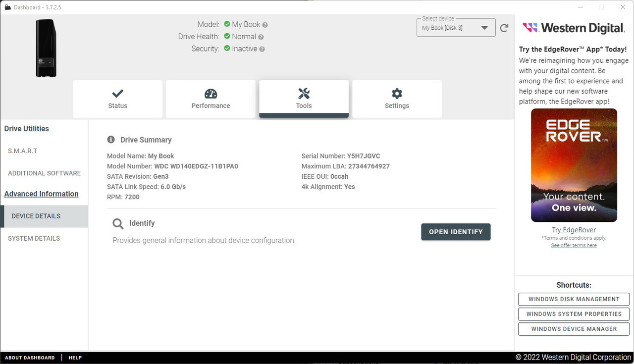
Task: Click the help icon beside Model My Book
Action: 265,25
